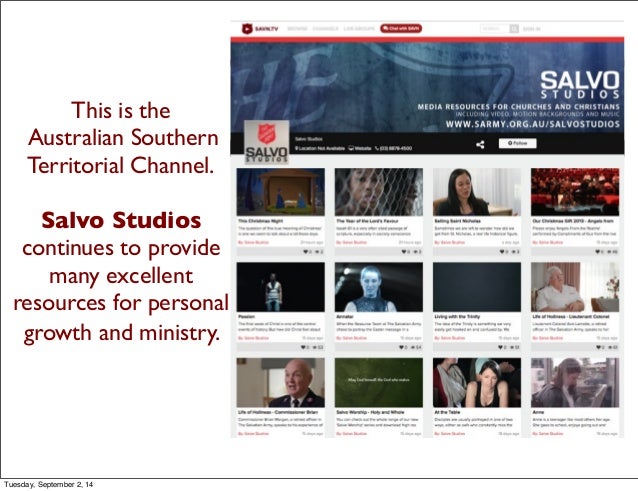Open Life of Holiness - Lieutenant Colonel thumbnail
This screenshot has height=491, width=638.
tap(575, 287)
